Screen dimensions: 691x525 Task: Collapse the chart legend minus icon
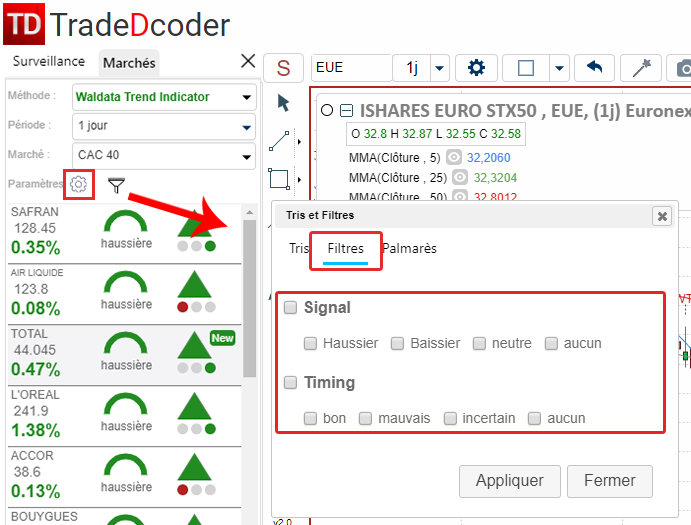[x=347, y=110]
